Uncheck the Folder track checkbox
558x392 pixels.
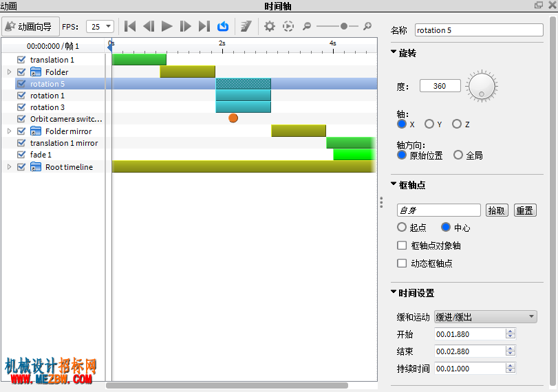click(x=21, y=72)
